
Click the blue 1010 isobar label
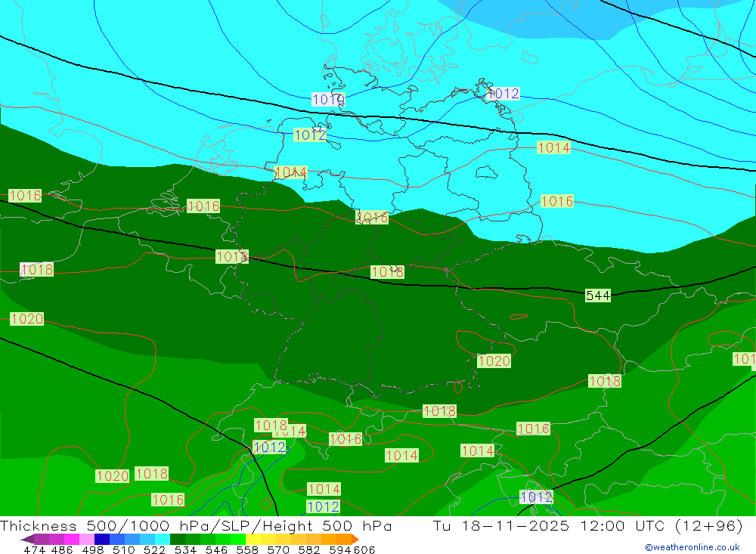click(x=328, y=100)
